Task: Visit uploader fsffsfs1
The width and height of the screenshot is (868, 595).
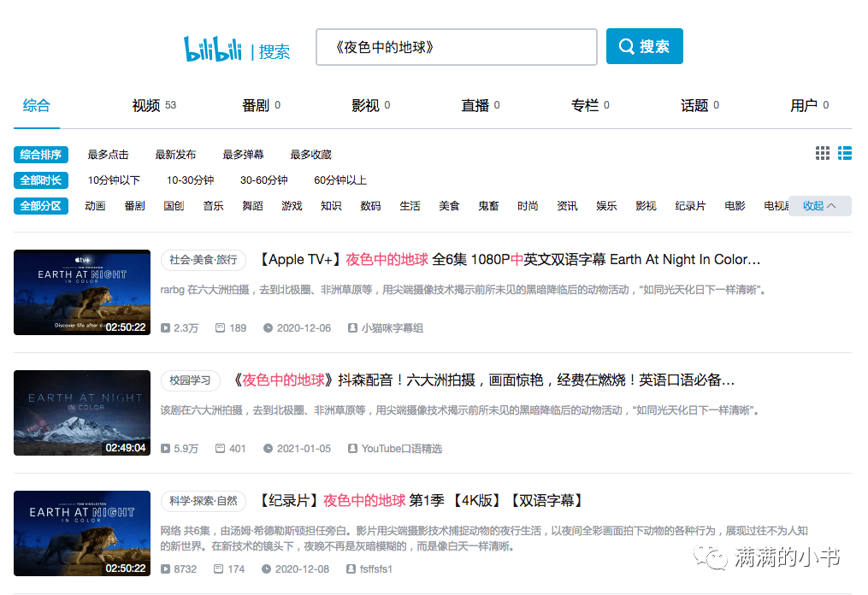Action: (x=369, y=569)
